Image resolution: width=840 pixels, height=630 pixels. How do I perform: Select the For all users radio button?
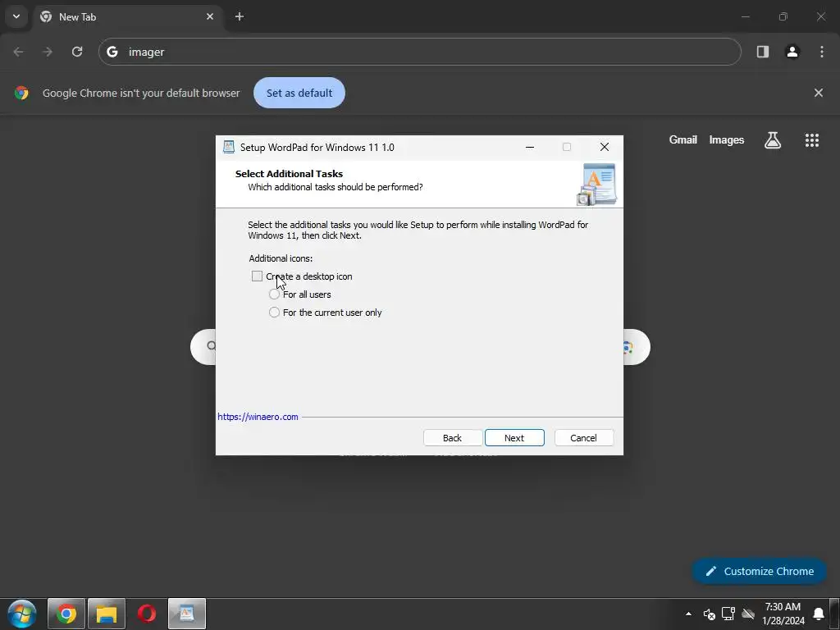[274, 294]
